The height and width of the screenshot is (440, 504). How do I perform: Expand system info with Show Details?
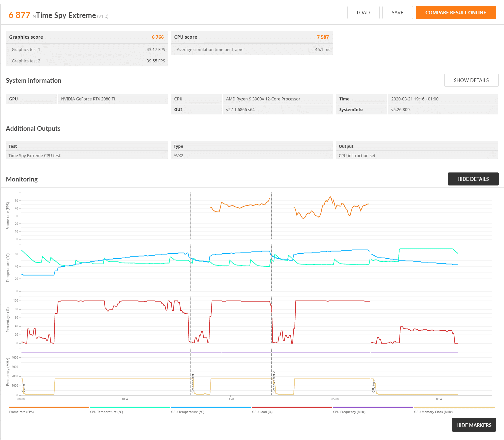point(471,80)
